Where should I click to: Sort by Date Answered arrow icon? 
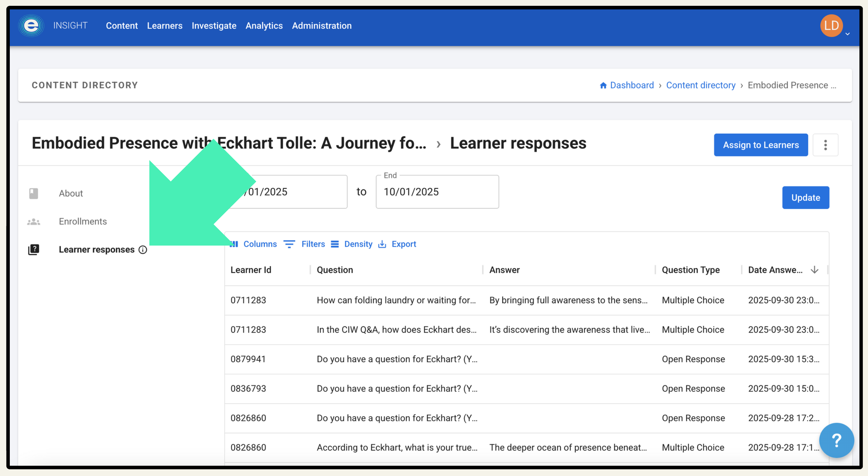[x=814, y=270]
